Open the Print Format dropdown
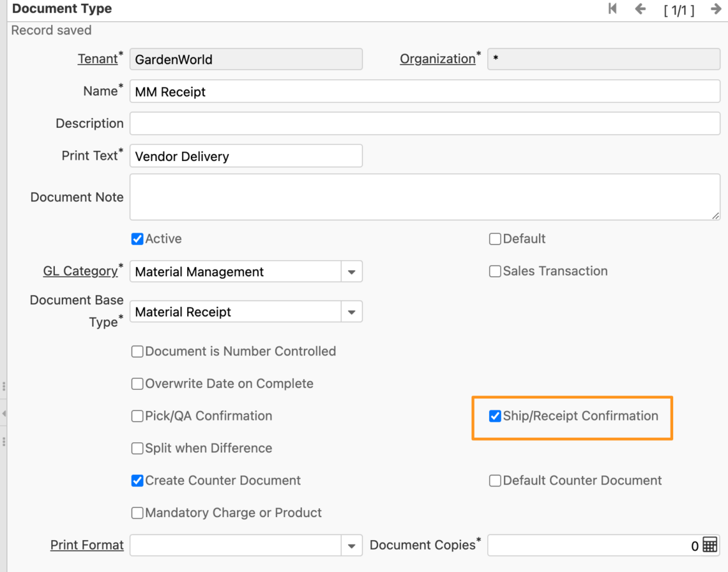The width and height of the screenshot is (728, 572). pos(351,545)
